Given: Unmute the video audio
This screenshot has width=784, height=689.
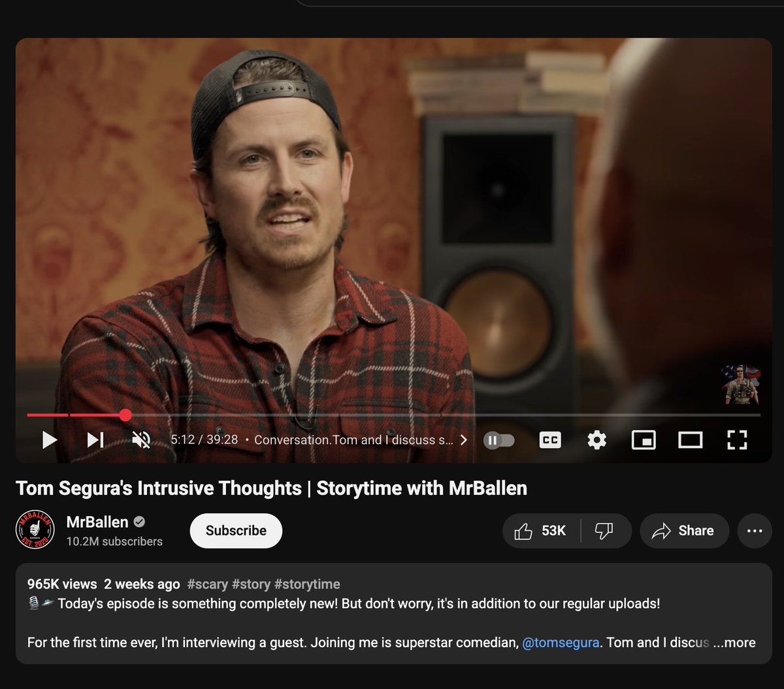Looking at the screenshot, I should (141, 440).
